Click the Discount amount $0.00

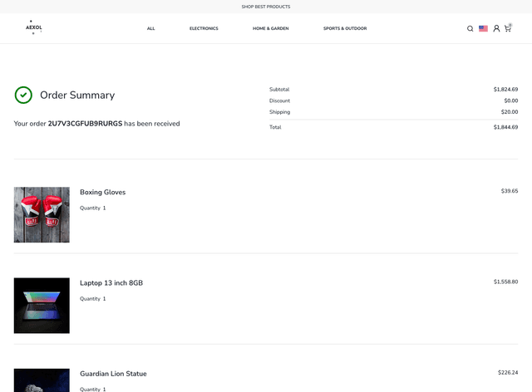tap(511, 100)
